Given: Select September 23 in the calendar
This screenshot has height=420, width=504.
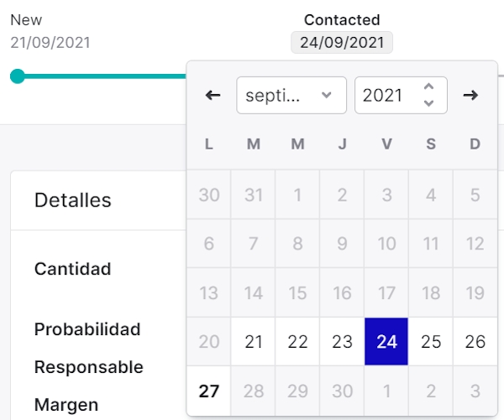Looking at the screenshot, I should point(342,342).
